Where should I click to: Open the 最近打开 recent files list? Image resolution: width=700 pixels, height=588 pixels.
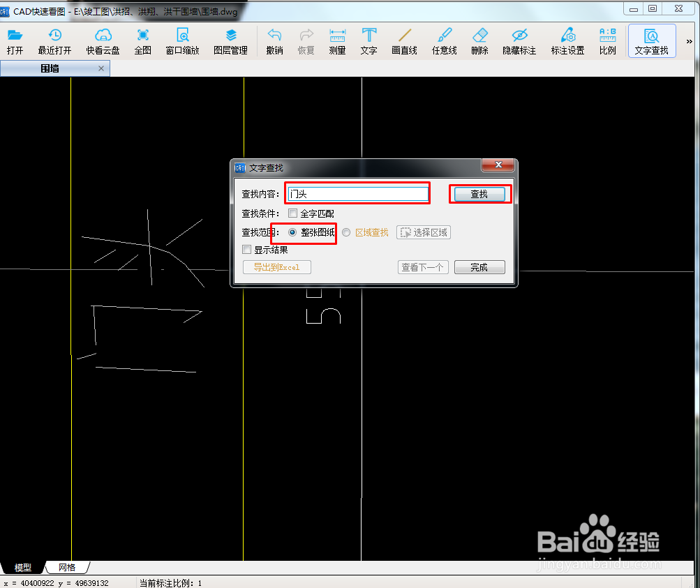pos(54,41)
